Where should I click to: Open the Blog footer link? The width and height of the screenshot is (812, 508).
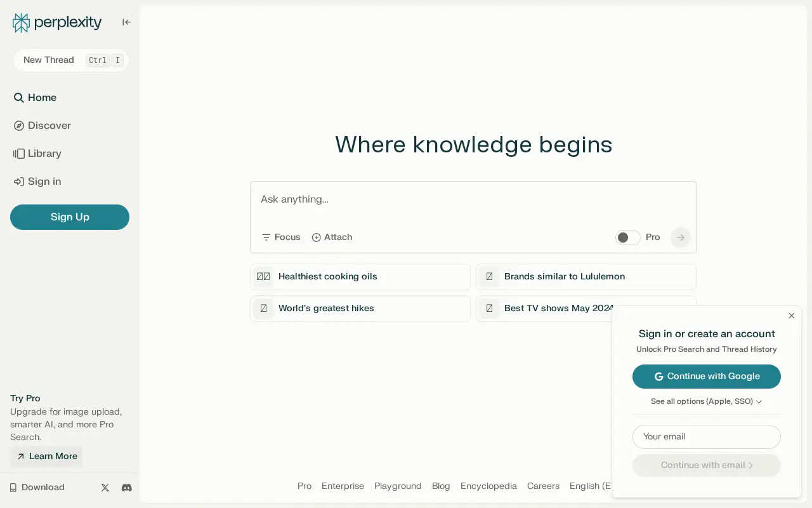(441, 486)
